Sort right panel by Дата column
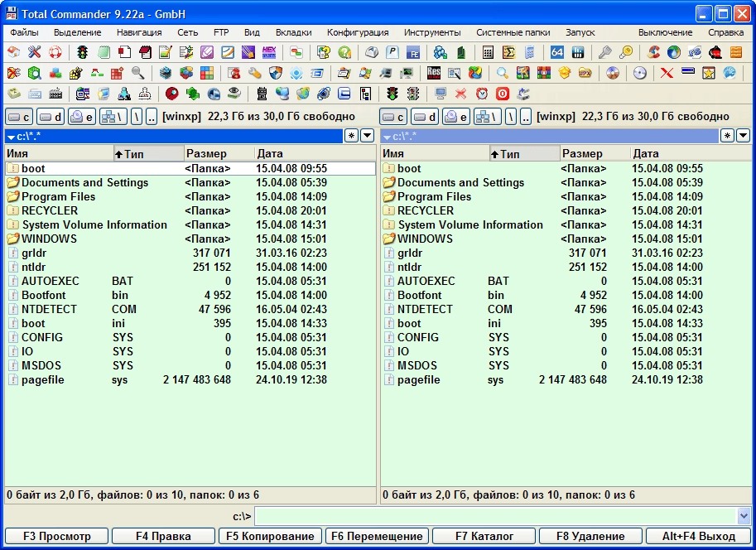Viewport: 756px width, 550px height. click(x=691, y=153)
